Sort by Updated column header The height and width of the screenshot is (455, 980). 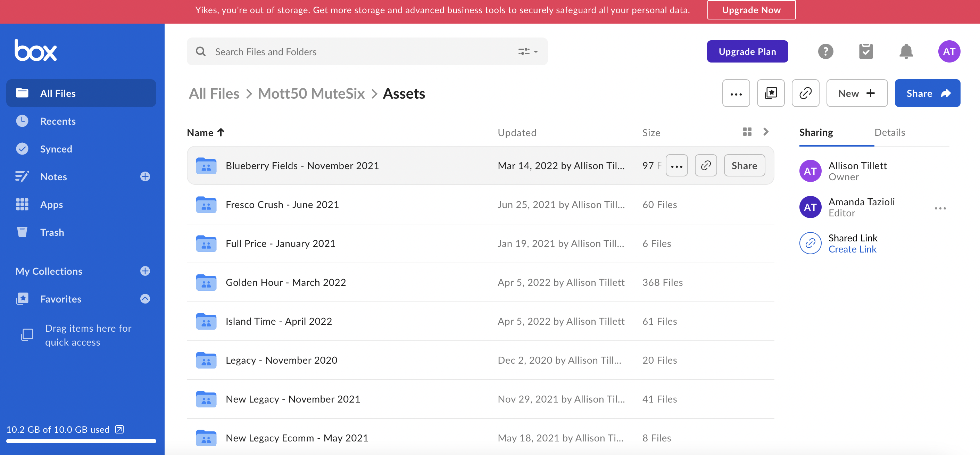[x=517, y=132]
